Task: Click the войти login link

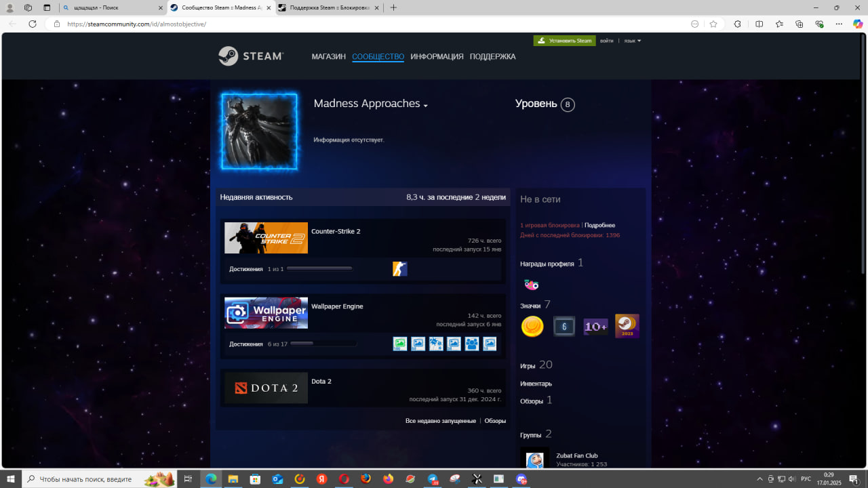Action: click(x=607, y=41)
